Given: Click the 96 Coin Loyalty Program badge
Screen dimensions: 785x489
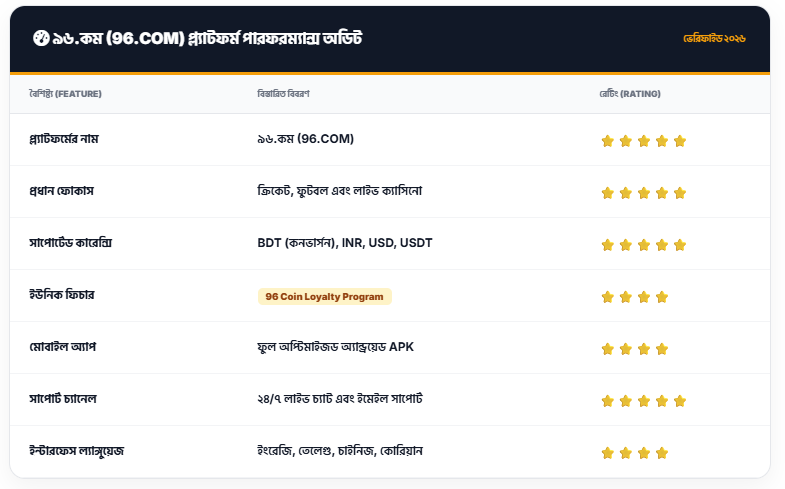Looking at the screenshot, I should (324, 296).
